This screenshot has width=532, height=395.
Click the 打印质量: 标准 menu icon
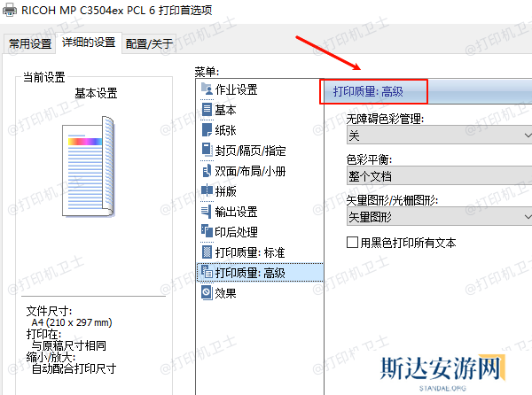click(x=207, y=252)
